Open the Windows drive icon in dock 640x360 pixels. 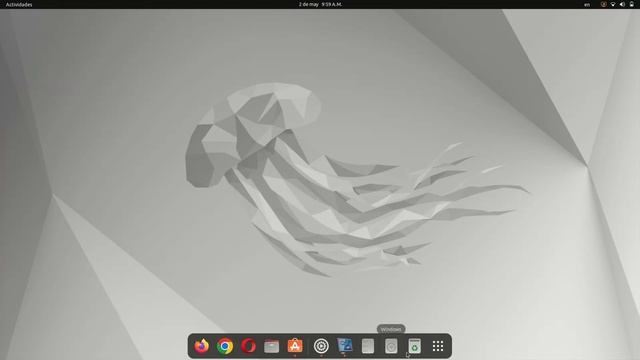[391, 346]
